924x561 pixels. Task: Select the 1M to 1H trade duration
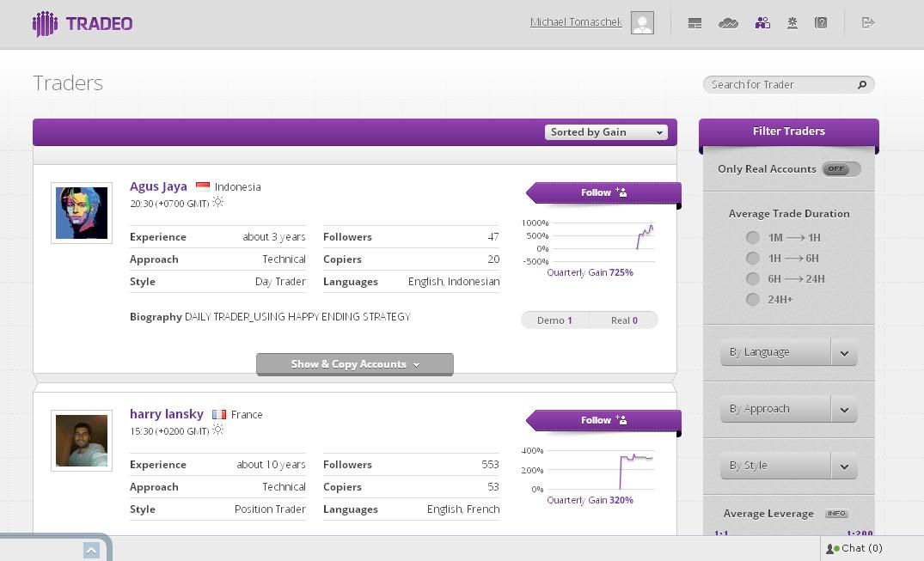pos(753,238)
